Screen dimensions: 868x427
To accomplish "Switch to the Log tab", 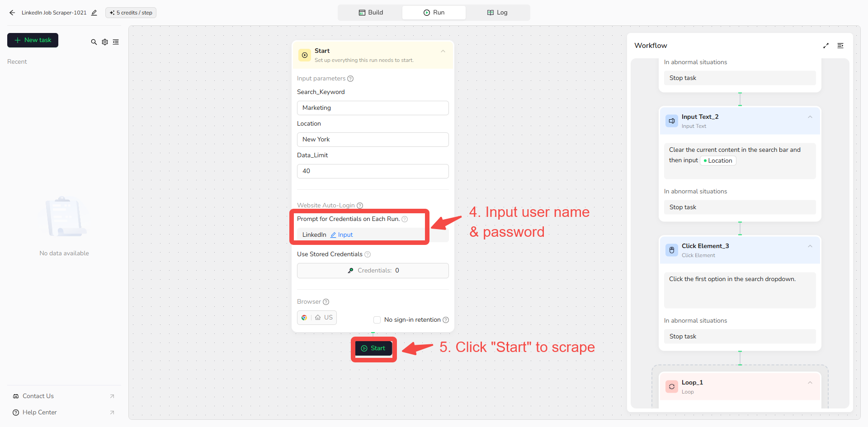I will click(497, 13).
